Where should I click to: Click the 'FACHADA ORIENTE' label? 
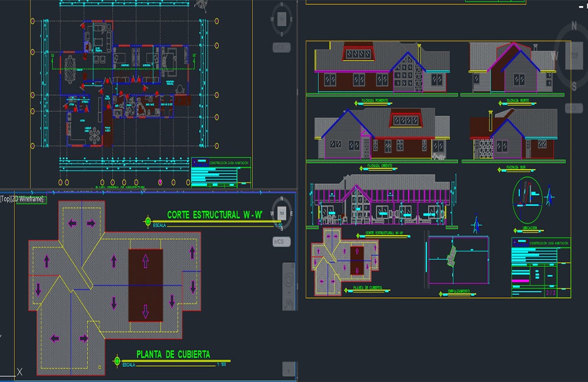pos(379,165)
